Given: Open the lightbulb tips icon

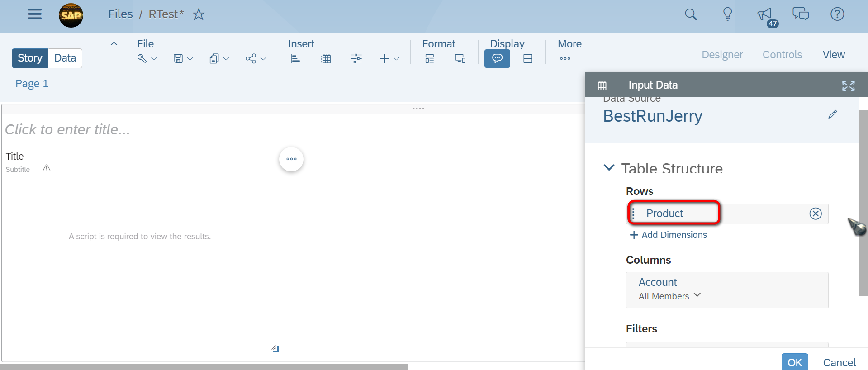Looking at the screenshot, I should click(727, 14).
